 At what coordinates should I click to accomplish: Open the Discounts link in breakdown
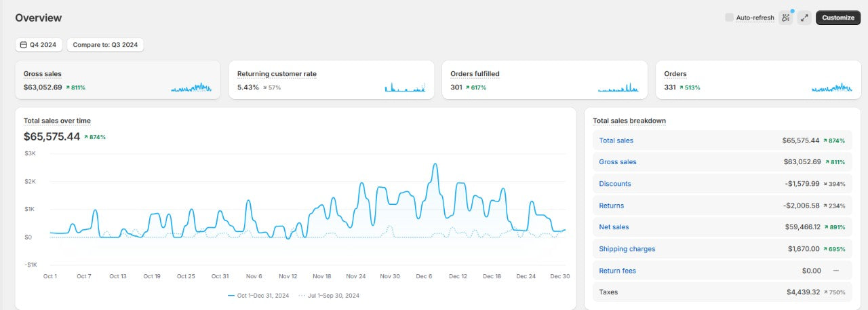tap(614, 184)
